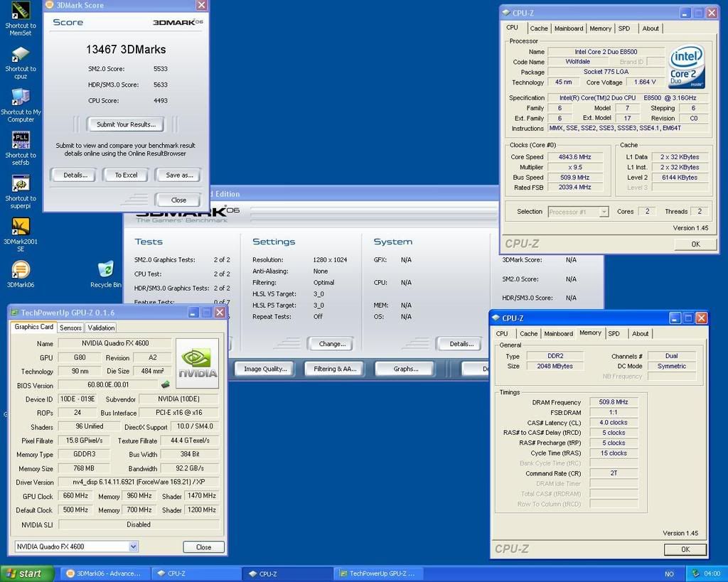Click the Core Speed 4843.6 MHz value
Image resolution: width=728 pixels, height=582 pixels.
coord(574,157)
